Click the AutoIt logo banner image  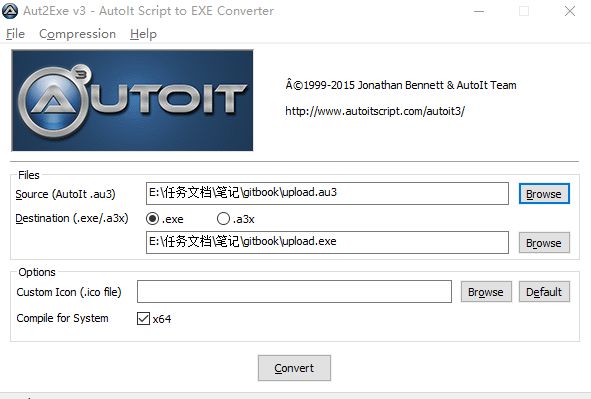(132, 100)
